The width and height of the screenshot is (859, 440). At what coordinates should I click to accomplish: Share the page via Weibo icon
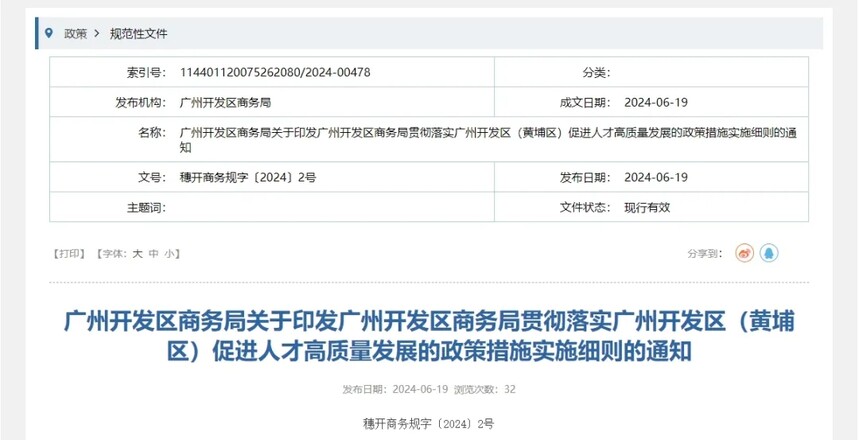[745, 253]
